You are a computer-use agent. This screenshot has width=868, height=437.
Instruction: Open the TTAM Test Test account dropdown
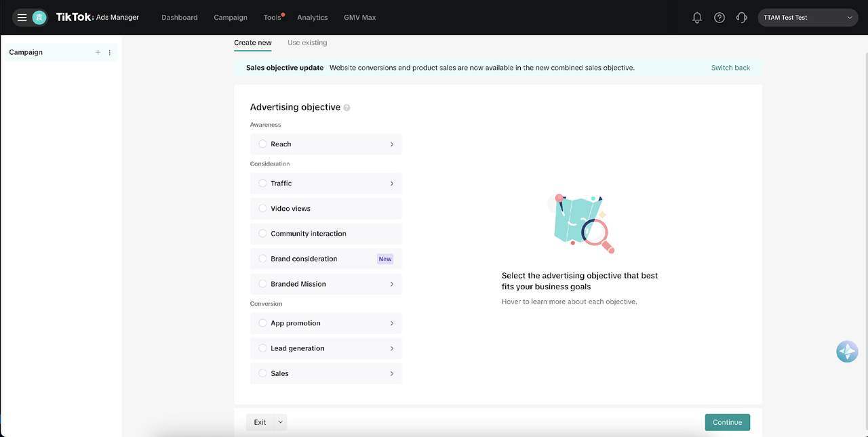pos(808,18)
